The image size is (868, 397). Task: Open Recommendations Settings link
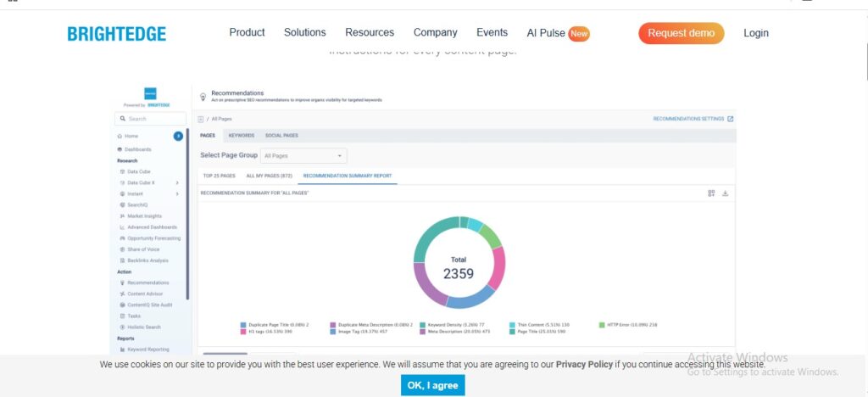click(688, 119)
